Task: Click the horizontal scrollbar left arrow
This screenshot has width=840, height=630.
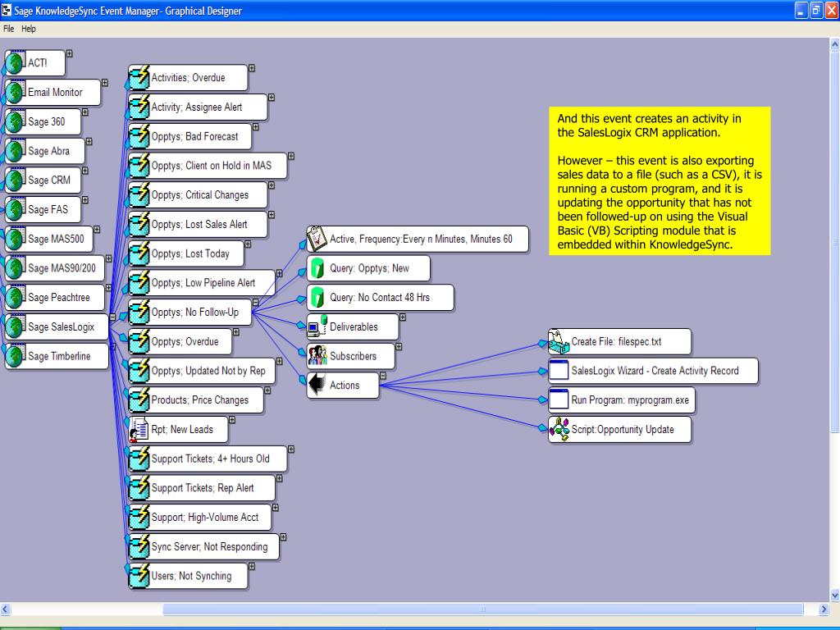Action: pos(6,609)
